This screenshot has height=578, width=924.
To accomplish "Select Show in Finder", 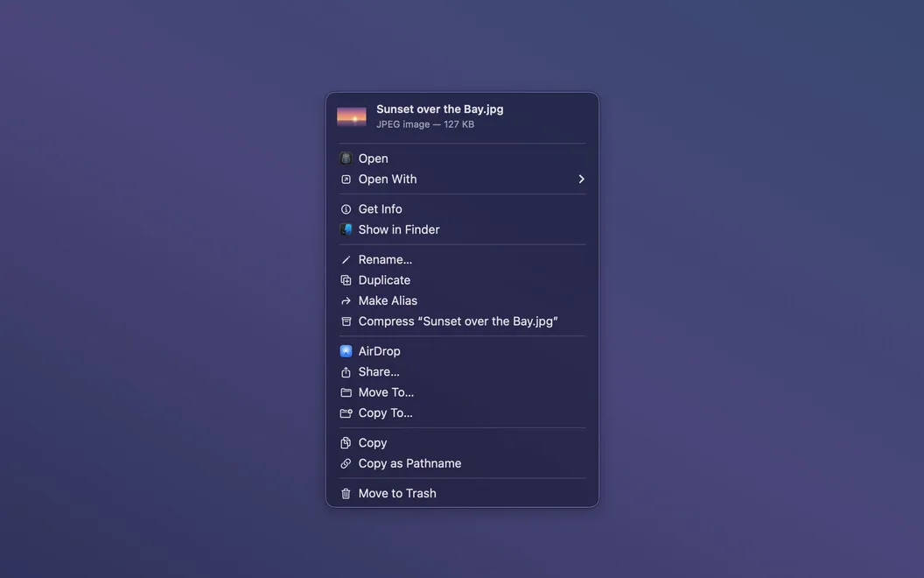I will pyautogui.click(x=462, y=230).
